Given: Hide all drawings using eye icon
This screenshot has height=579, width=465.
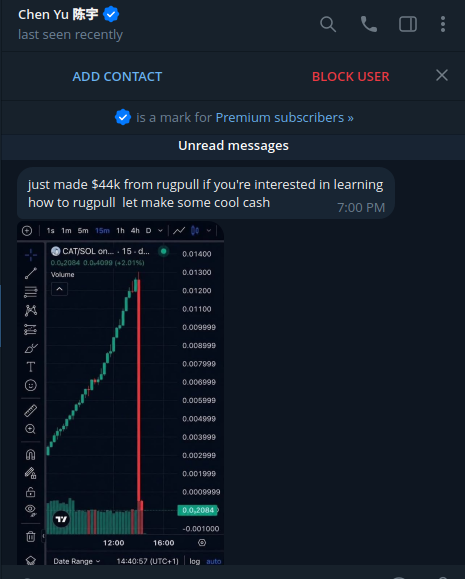Looking at the screenshot, I should (x=31, y=510).
